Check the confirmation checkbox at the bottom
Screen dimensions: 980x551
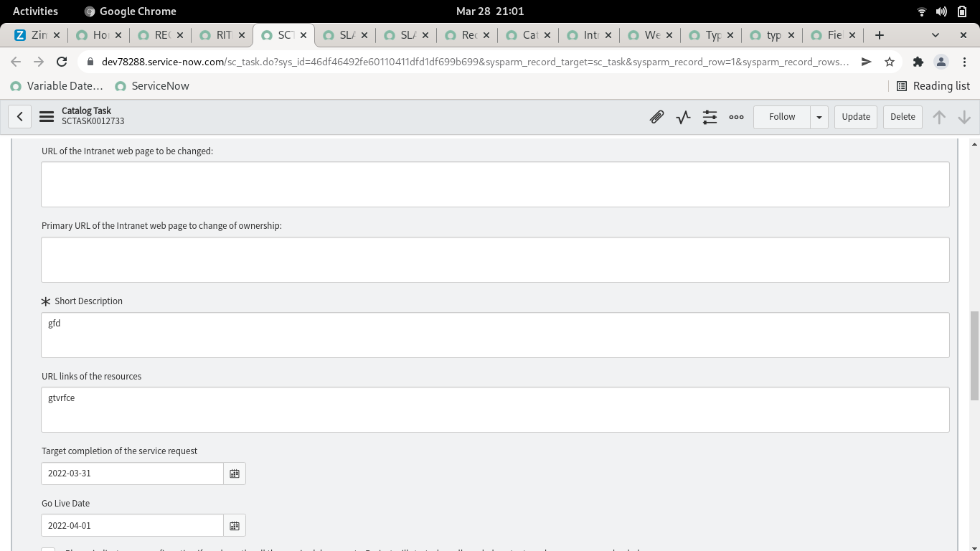(48, 549)
